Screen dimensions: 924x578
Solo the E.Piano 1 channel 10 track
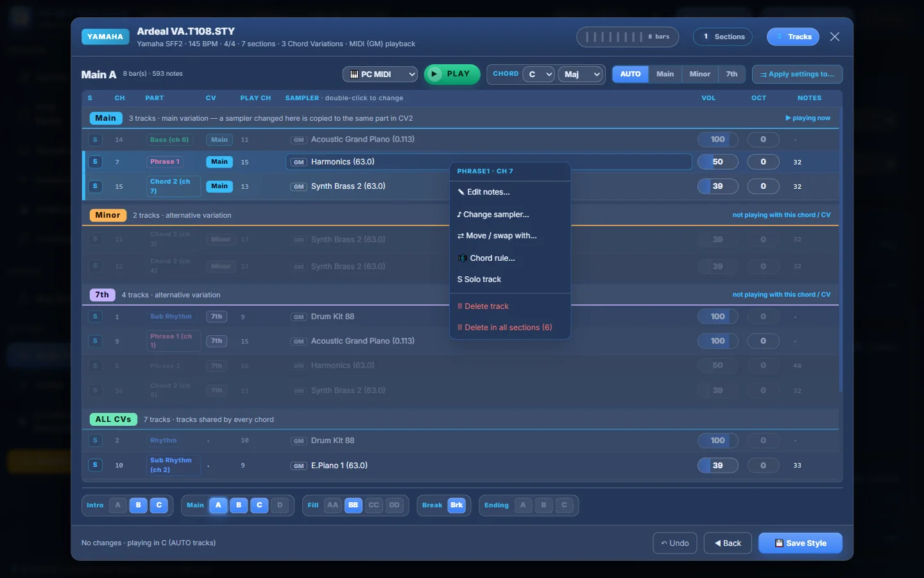click(95, 465)
